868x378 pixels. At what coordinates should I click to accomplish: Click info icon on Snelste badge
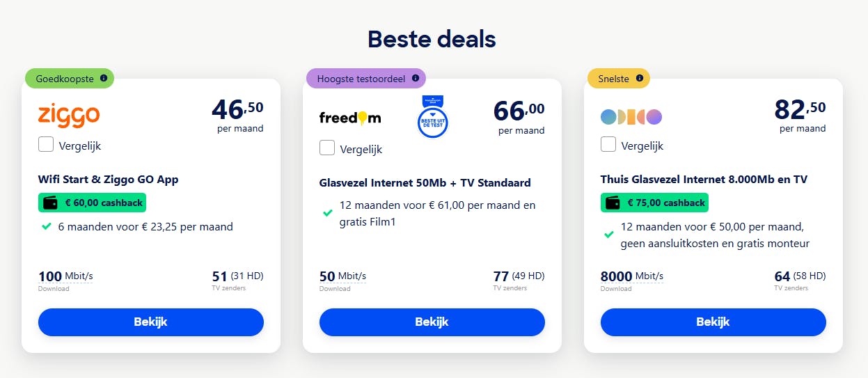click(x=639, y=79)
